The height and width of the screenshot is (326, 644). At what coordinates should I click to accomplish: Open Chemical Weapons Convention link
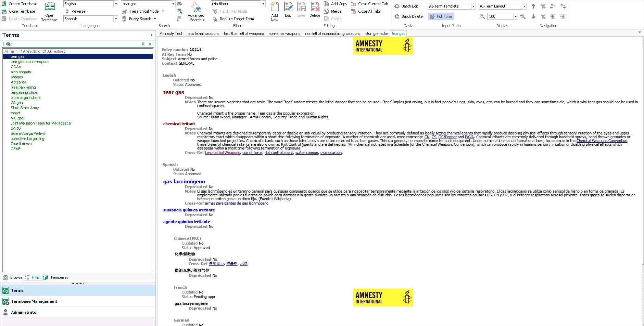[x=602, y=141]
